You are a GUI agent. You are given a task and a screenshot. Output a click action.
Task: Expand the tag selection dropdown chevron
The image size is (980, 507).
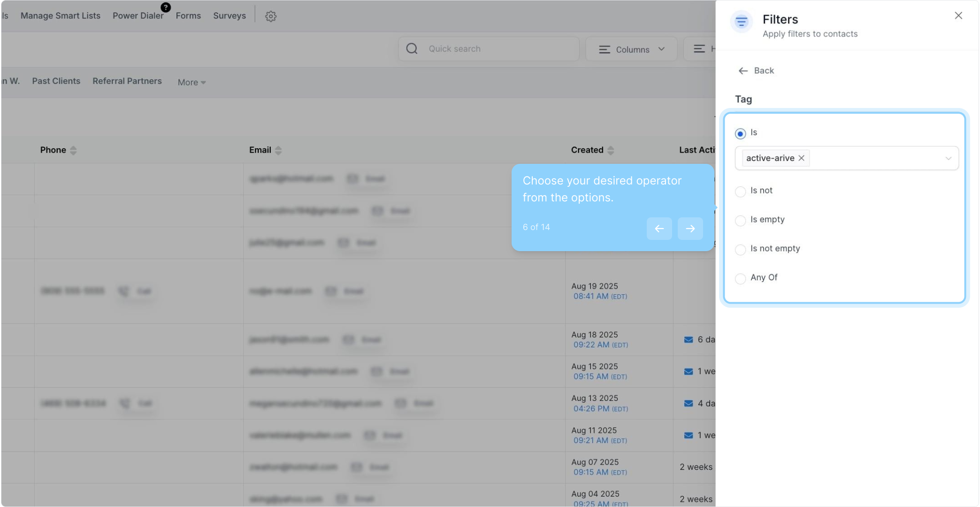948,158
